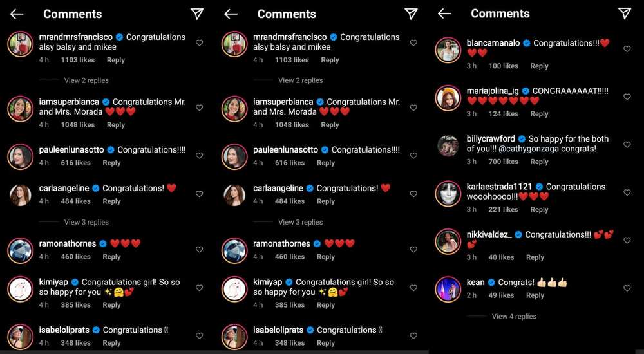
Task: View the 700 likes on billycrawford's comment
Action: pos(503,162)
